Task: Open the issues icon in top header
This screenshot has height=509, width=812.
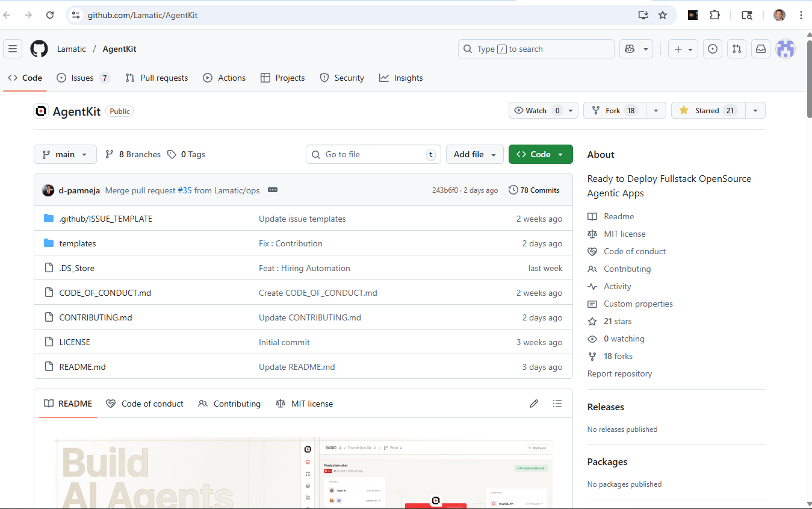Action: 713,49
